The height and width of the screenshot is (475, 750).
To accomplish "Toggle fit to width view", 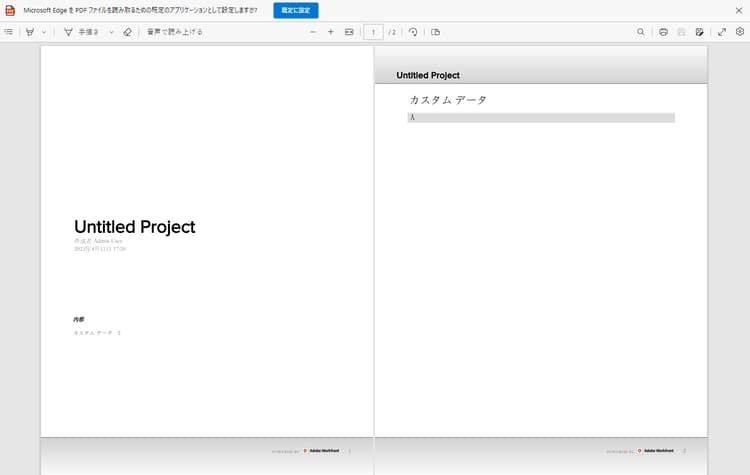I will [349, 32].
